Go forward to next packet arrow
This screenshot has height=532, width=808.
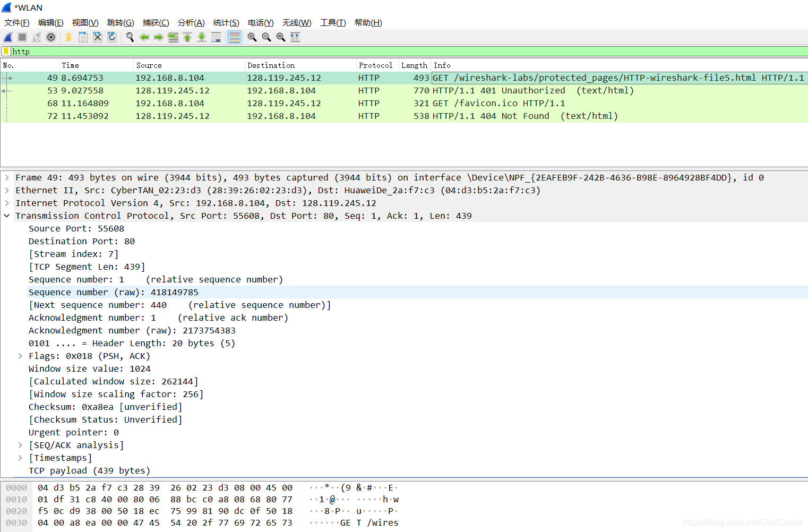tap(159, 37)
